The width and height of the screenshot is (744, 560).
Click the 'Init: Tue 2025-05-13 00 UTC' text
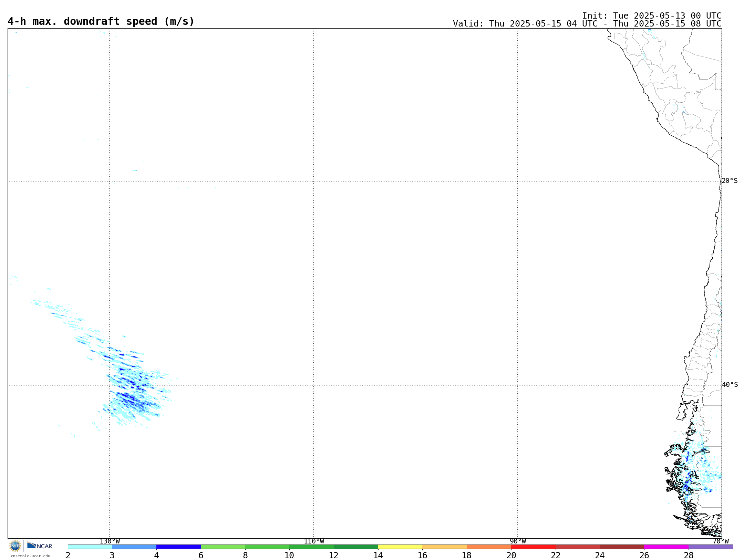click(x=652, y=16)
